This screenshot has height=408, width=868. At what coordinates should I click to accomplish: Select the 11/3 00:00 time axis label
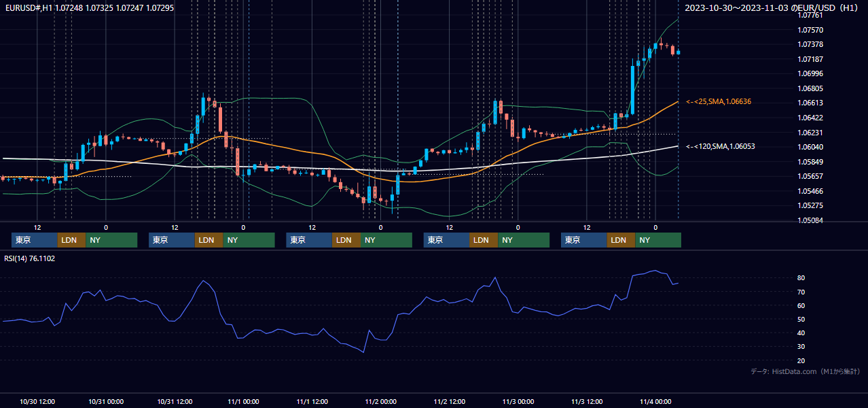click(518, 401)
